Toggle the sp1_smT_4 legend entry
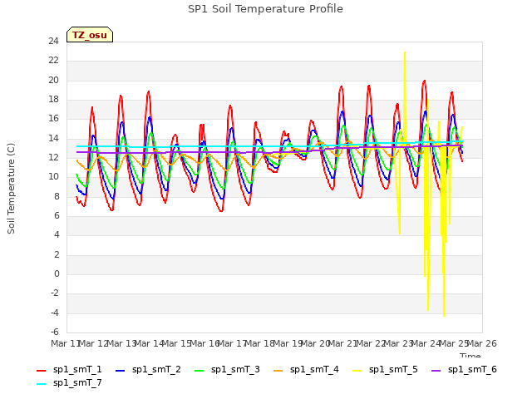This screenshot has width=532, height=399. 306,370
